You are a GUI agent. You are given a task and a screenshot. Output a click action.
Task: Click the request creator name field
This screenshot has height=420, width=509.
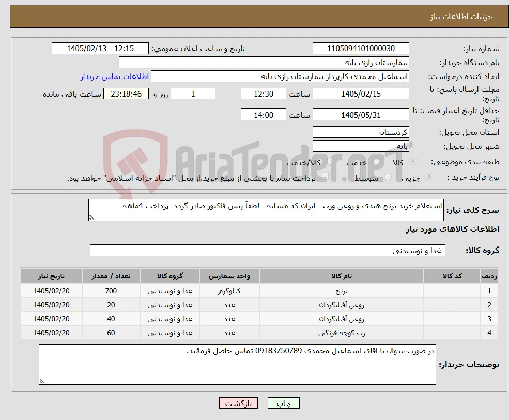pyautogui.click(x=280, y=76)
